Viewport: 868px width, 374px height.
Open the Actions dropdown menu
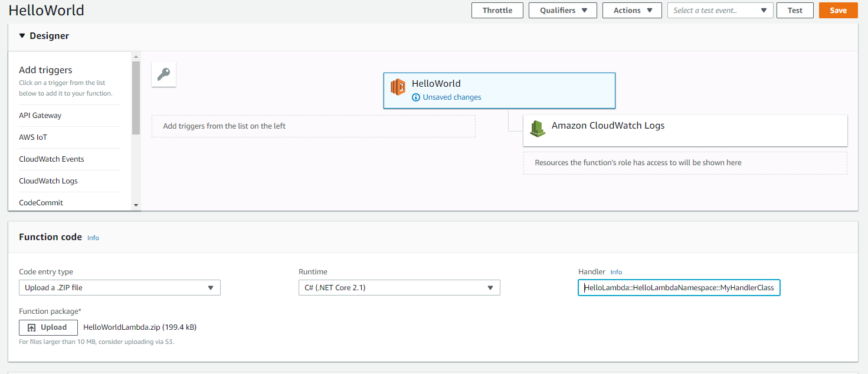click(632, 11)
